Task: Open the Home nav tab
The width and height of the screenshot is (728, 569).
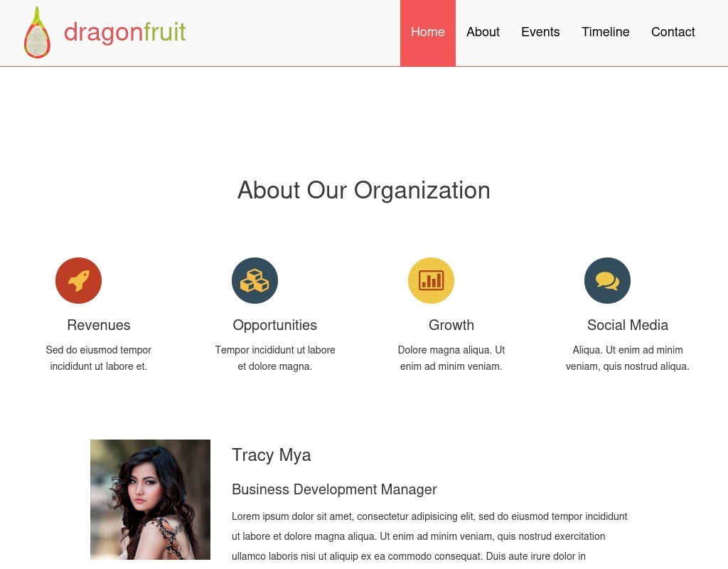Action: coord(427,33)
